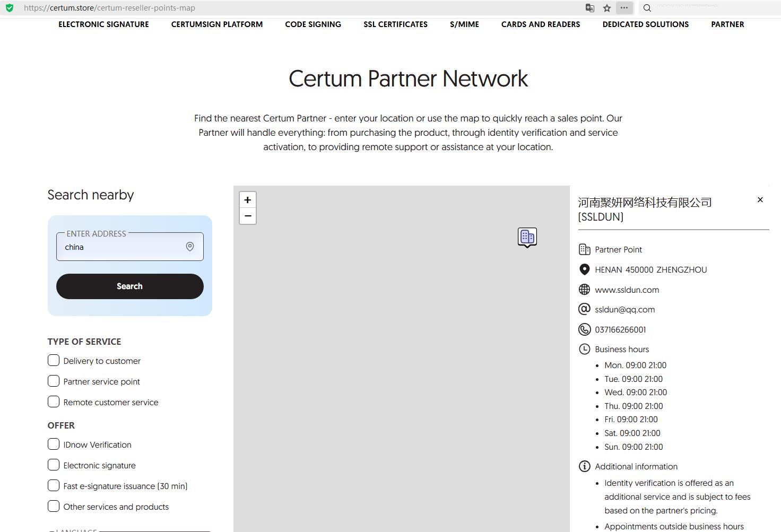The image size is (781, 532).
Task: Click the Sun. 09:00 21:00 hours entry
Action: (634, 447)
